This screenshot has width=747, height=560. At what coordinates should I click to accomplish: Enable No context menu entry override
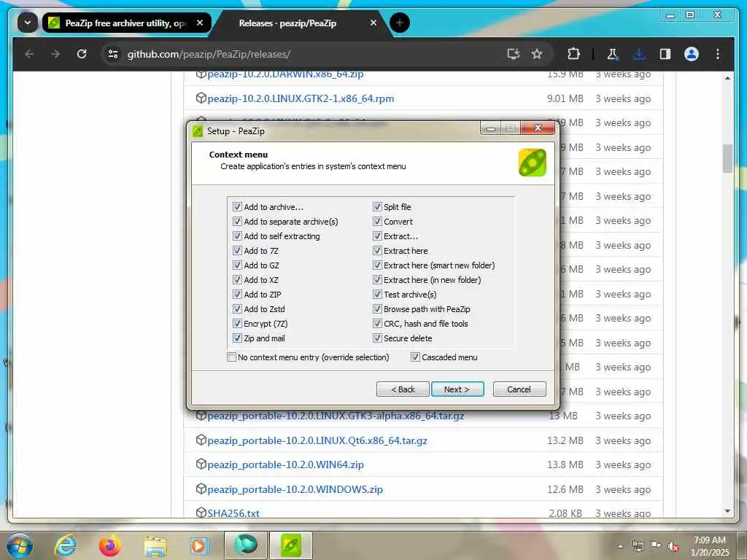pos(231,357)
